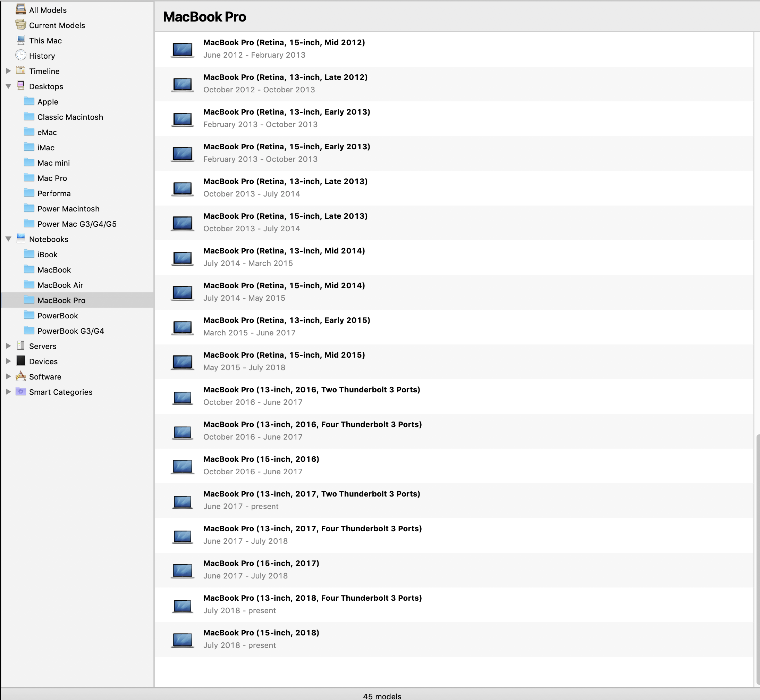Expand the Timeline disclosure triangle
The width and height of the screenshot is (760, 700).
8,71
